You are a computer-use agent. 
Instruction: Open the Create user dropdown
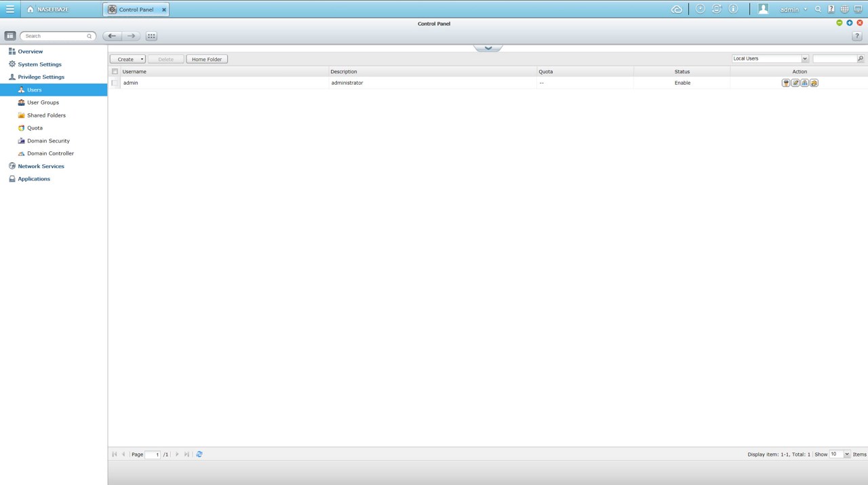pyautogui.click(x=127, y=59)
